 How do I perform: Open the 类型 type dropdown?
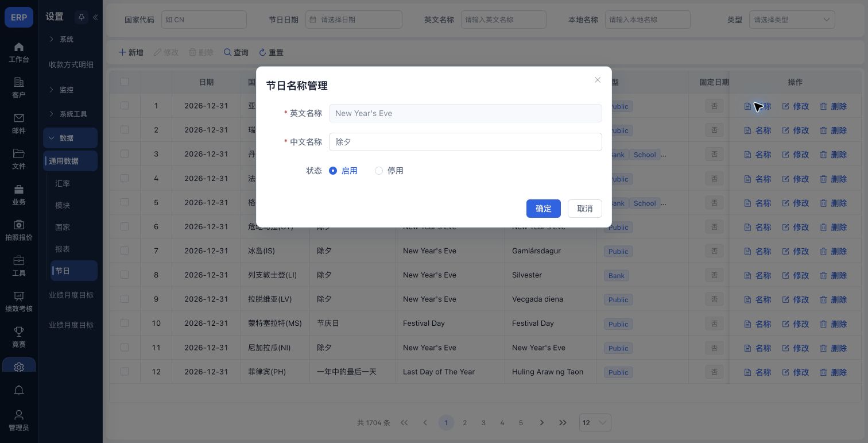pyautogui.click(x=792, y=20)
